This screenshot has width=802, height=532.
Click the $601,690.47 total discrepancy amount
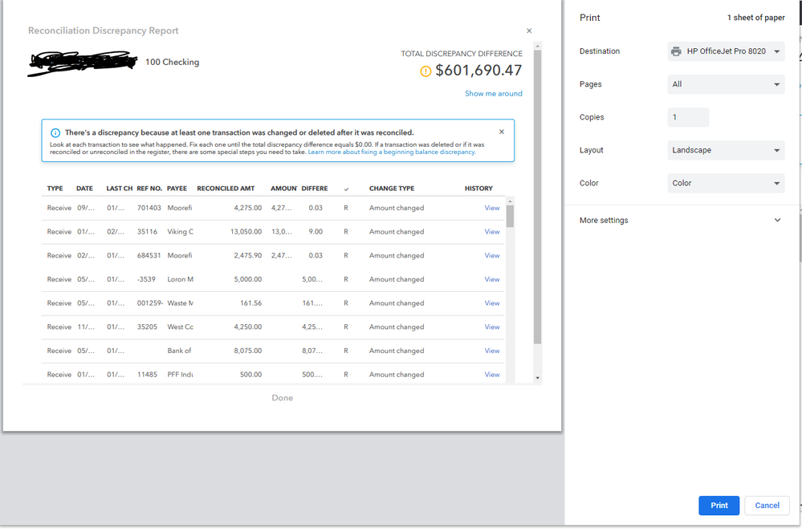click(478, 71)
